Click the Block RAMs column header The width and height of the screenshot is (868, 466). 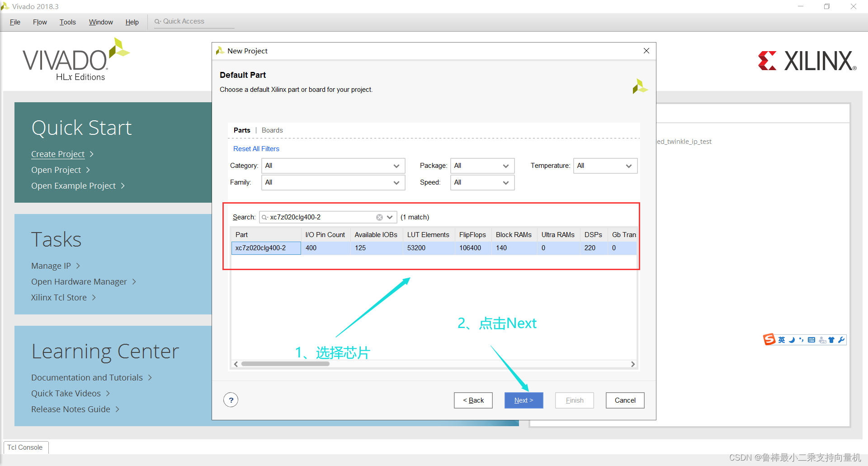(x=514, y=235)
